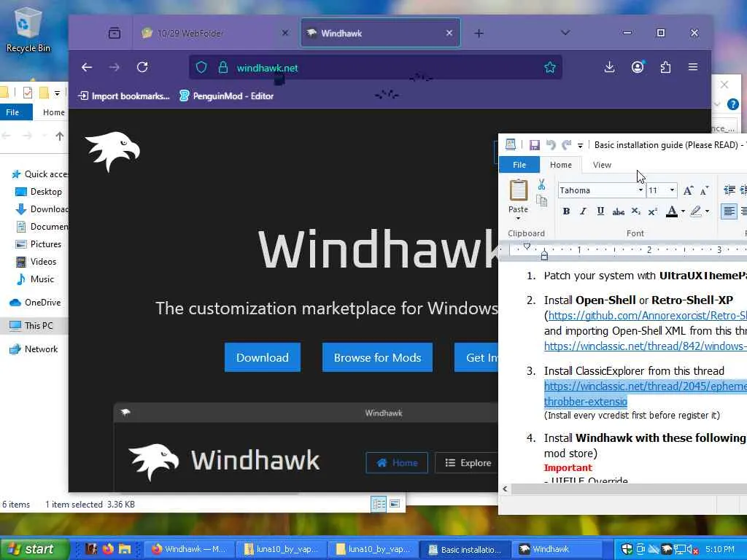The width and height of the screenshot is (747, 560).
Task: Click the tracking protection shield icon
Action: click(x=201, y=68)
